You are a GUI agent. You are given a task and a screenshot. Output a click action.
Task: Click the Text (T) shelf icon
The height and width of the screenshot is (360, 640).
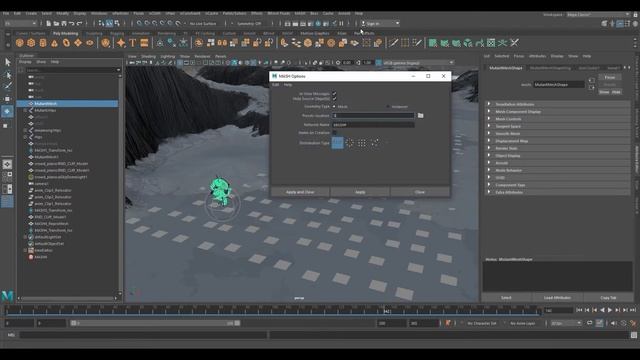pos(133,43)
